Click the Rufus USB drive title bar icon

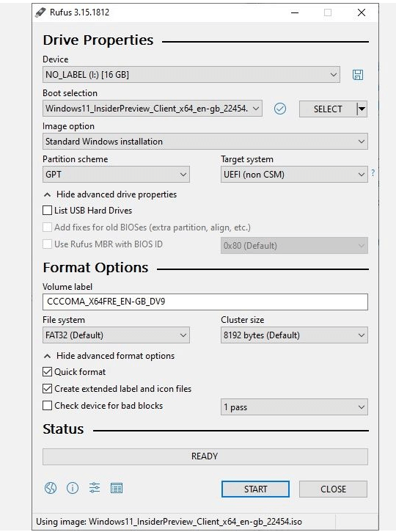(40, 12)
